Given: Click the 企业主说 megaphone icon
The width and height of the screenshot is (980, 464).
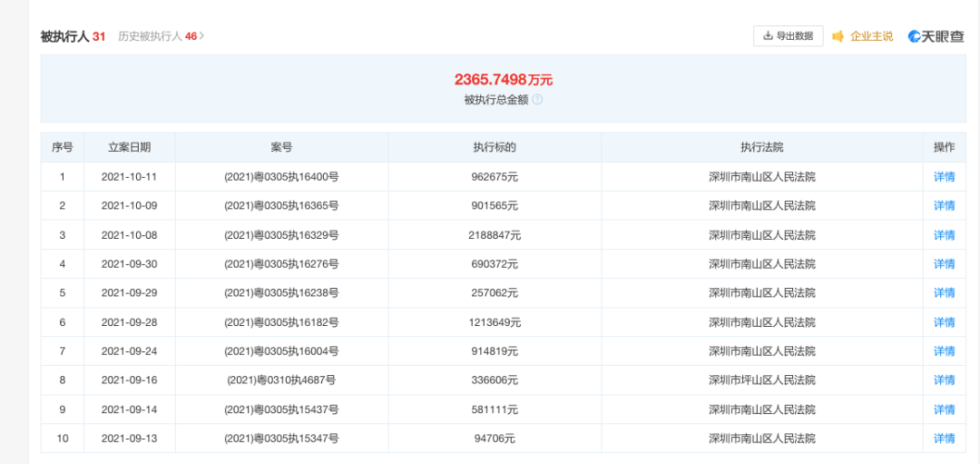Looking at the screenshot, I should (x=838, y=36).
